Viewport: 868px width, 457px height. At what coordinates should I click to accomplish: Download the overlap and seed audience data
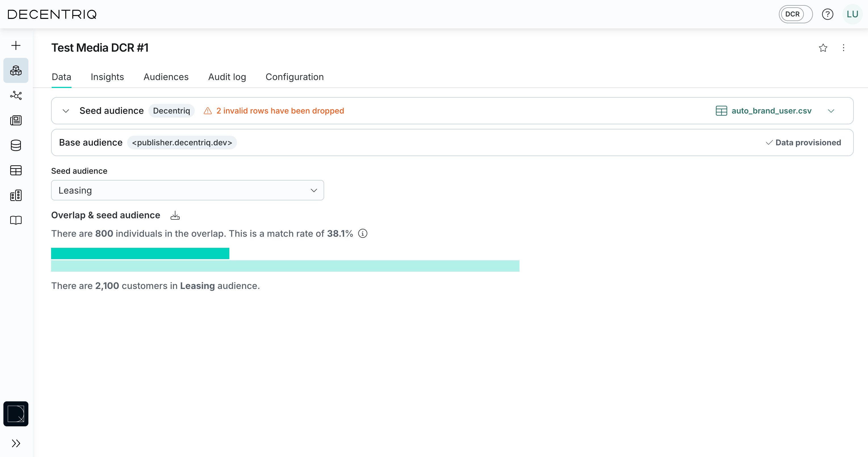click(175, 215)
